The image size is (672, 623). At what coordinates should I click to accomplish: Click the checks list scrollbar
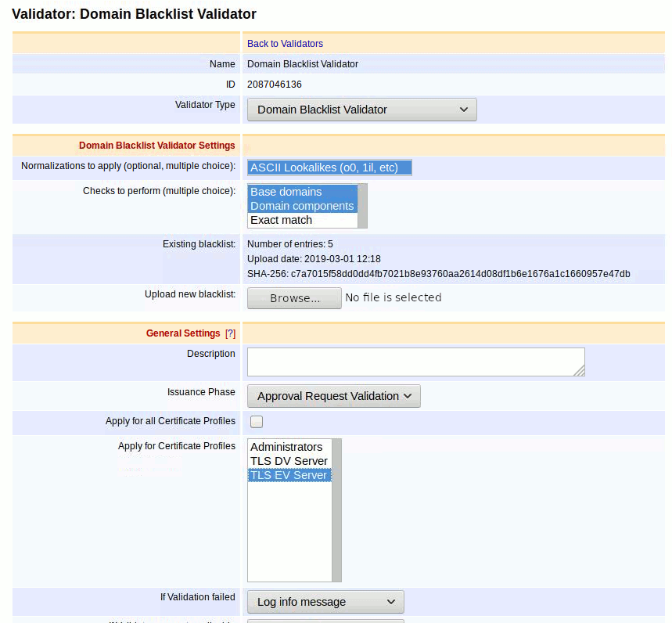pos(362,206)
